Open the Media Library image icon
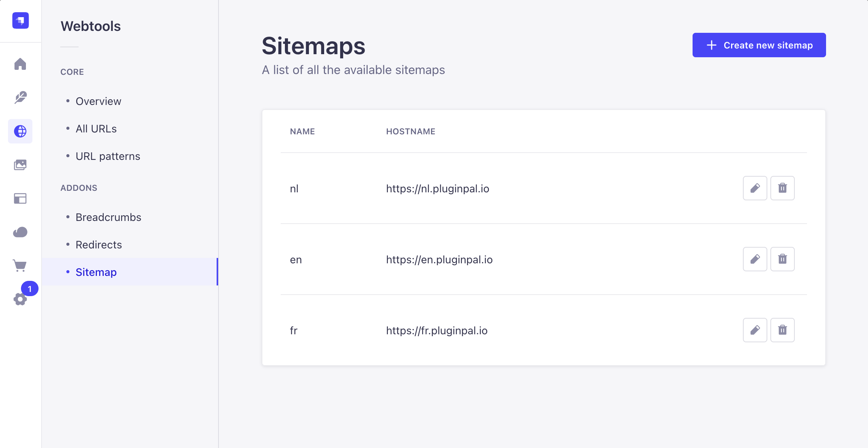Viewport: 868px width, 448px height. click(x=20, y=165)
